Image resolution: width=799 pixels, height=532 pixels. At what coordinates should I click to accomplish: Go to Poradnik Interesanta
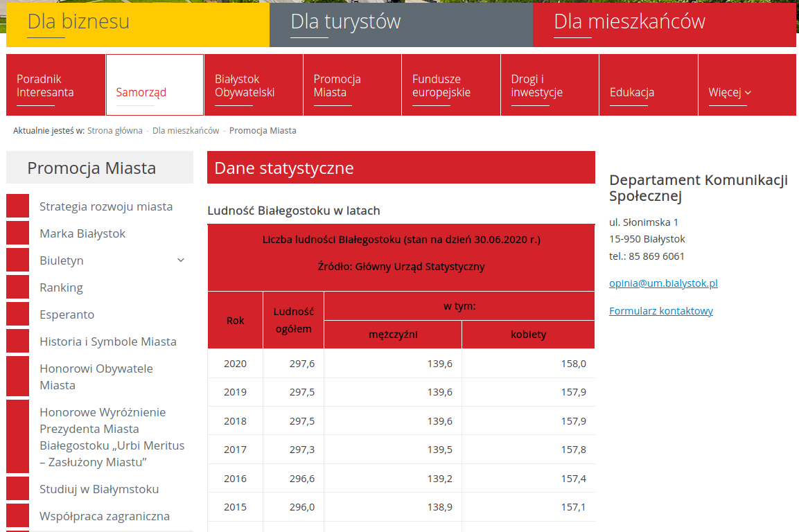tap(55, 85)
